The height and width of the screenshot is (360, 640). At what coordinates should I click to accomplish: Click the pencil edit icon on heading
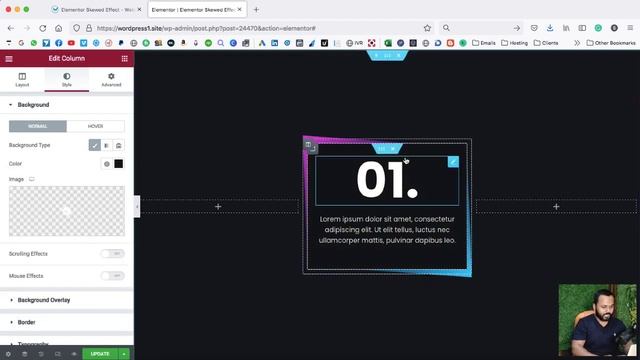pos(453,162)
